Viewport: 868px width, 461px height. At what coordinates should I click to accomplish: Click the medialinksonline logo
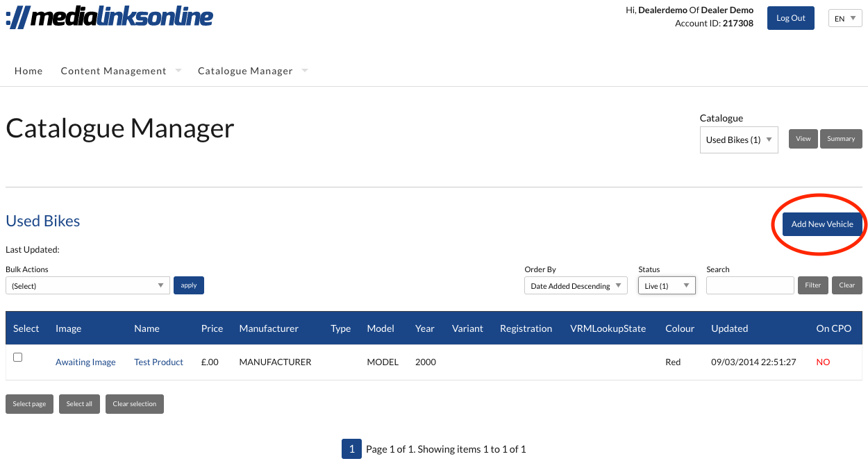110,17
